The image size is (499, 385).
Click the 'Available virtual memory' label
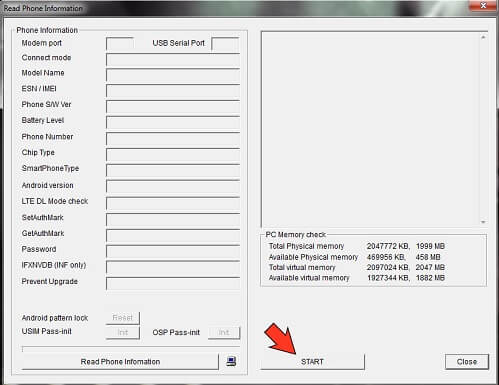tap(309, 278)
